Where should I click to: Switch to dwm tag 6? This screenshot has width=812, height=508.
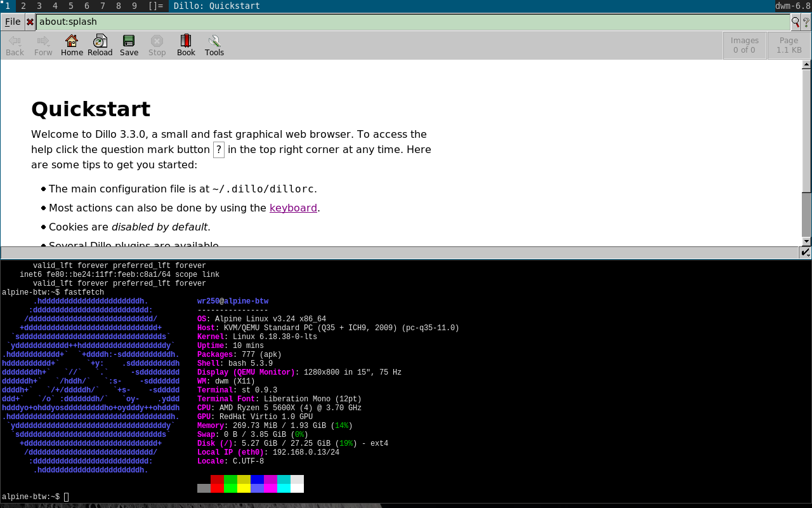coord(87,6)
